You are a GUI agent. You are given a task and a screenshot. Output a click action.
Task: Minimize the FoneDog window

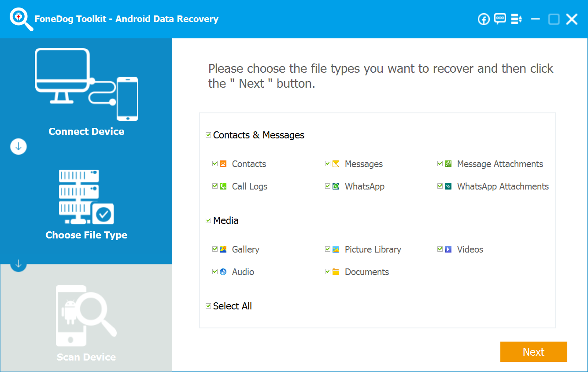(536, 19)
